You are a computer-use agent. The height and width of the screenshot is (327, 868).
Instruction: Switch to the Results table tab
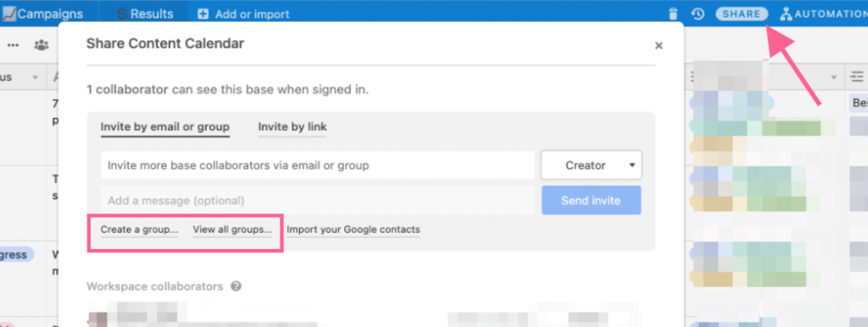pyautogui.click(x=144, y=14)
